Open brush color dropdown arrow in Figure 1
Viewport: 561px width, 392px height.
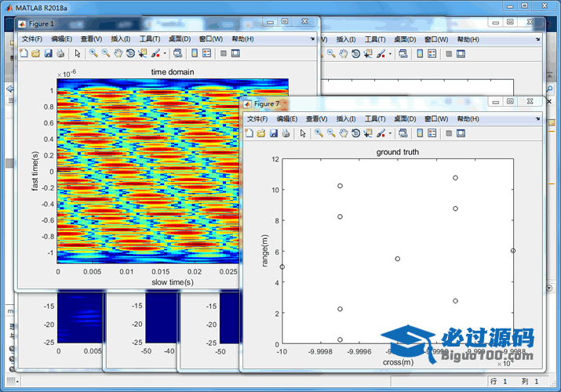coord(165,53)
